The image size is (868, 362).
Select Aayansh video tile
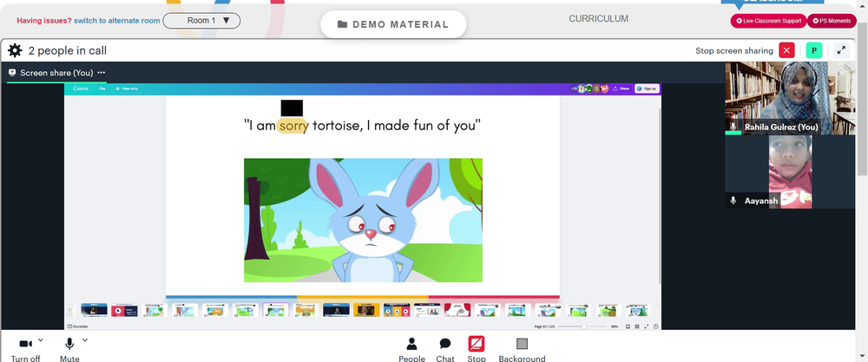790,172
